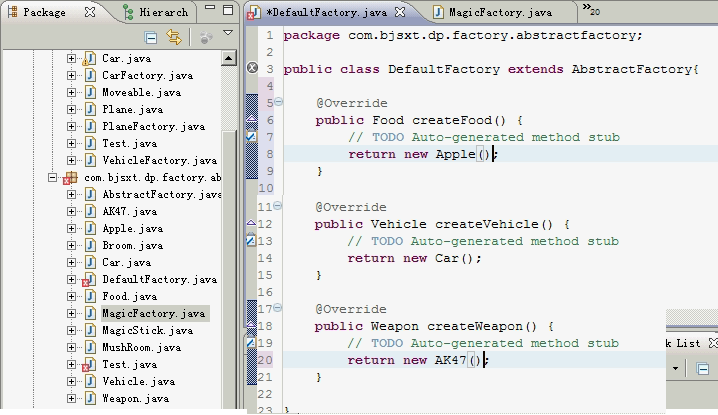This screenshot has height=415, width=718.
Task: Click Collapse All icon in Package Explorer
Action: (151, 38)
